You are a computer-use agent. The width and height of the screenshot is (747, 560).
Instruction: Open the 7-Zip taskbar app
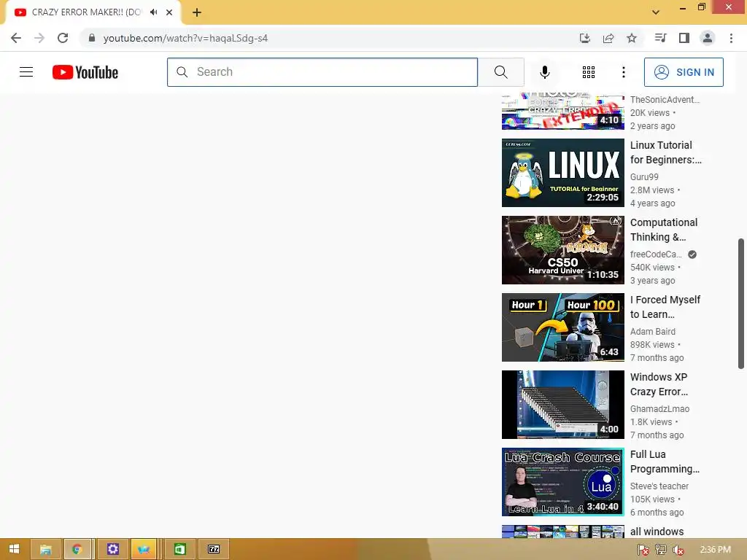[x=214, y=549]
